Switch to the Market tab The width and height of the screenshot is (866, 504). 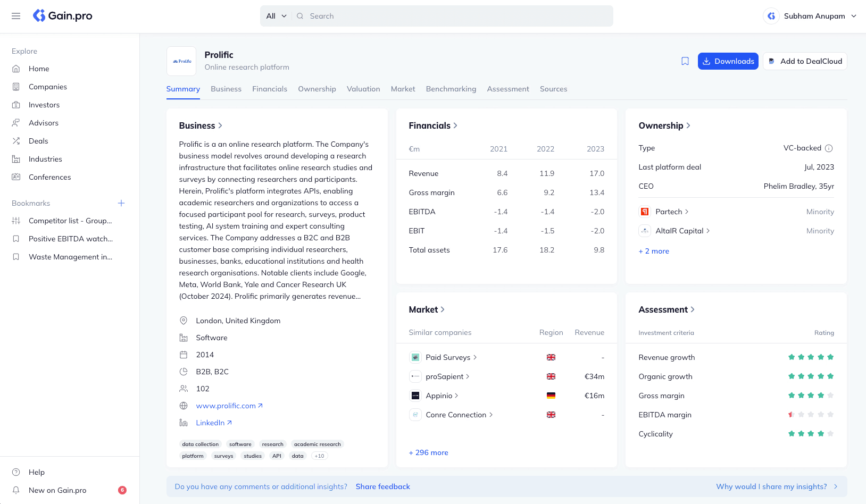point(403,89)
